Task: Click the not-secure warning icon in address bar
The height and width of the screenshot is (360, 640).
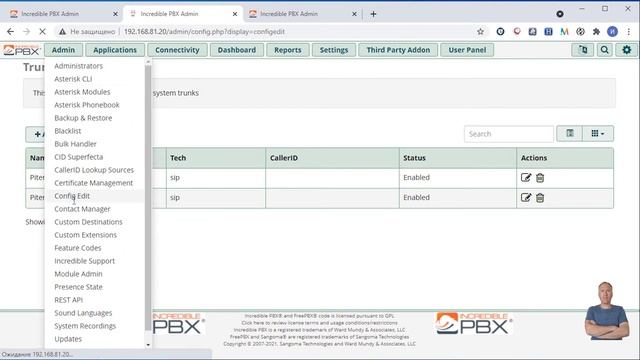Action: [x=62, y=31]
